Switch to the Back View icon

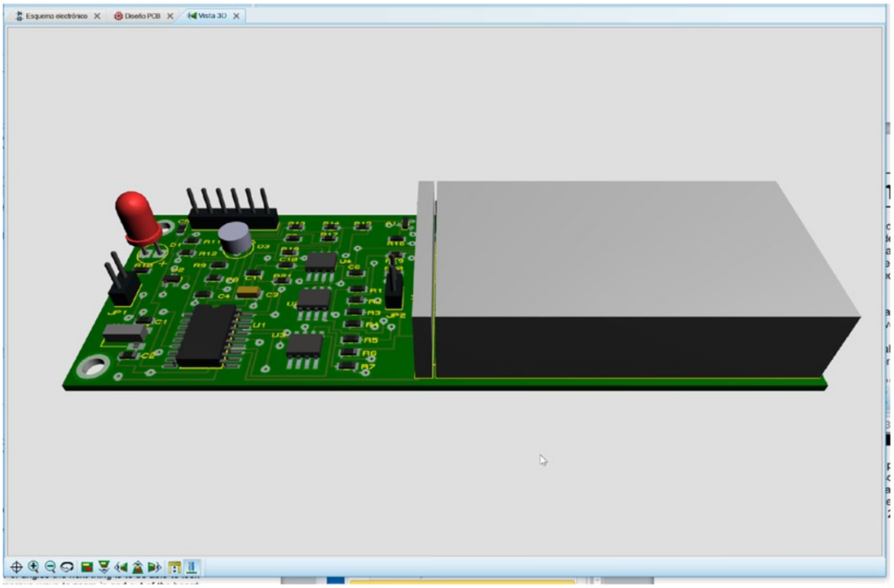pos(137,565)
